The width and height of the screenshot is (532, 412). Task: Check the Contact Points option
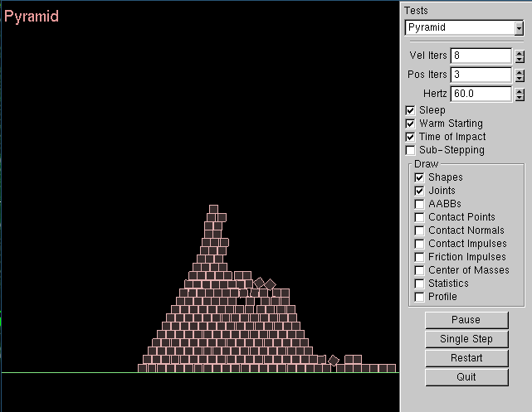pos(419,217)
